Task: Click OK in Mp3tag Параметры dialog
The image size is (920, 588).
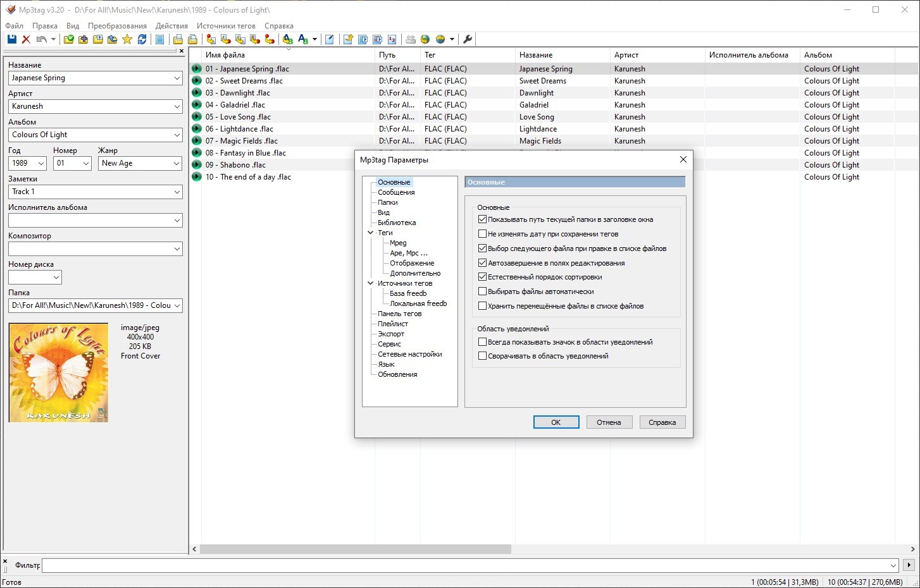Action: [556, 422]
